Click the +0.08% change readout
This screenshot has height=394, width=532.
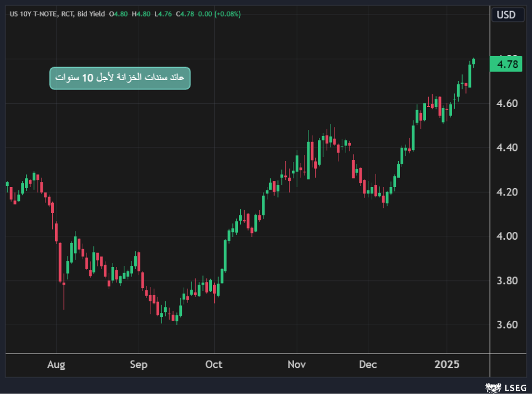(x=227, y=14)
